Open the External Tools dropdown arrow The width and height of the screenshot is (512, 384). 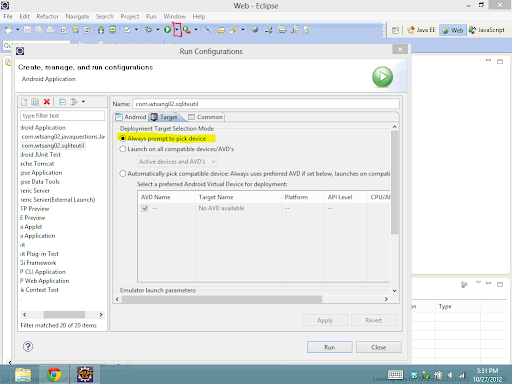click(196, 30)
